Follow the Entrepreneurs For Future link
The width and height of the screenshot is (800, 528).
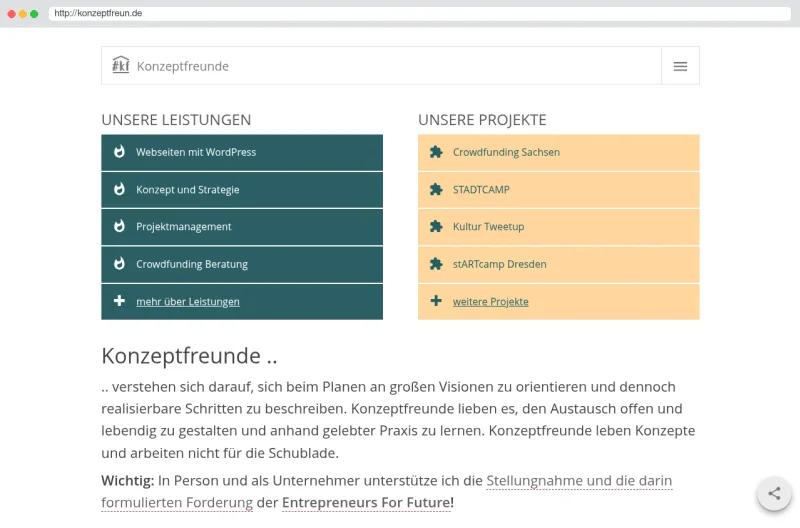[368, 502]
